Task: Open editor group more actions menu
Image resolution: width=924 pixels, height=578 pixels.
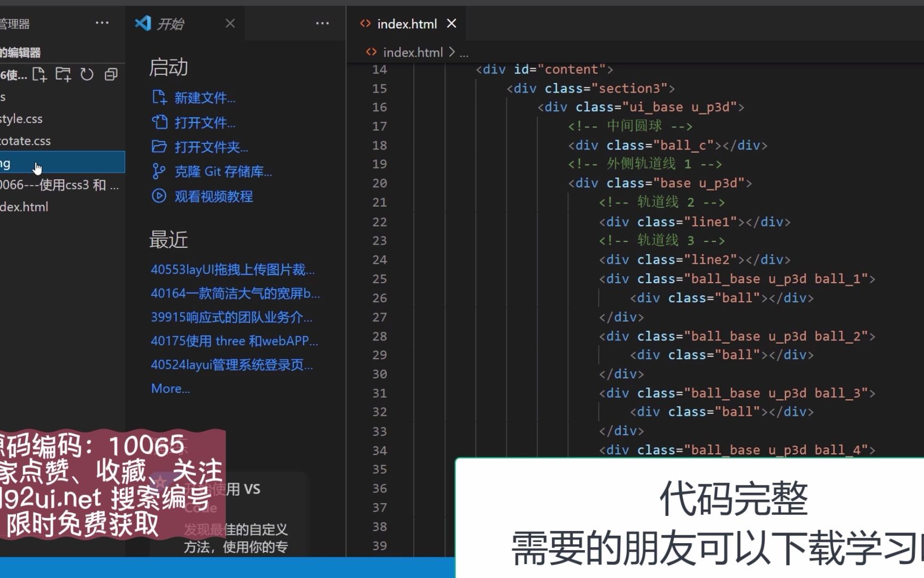Action: click(322, 24)
